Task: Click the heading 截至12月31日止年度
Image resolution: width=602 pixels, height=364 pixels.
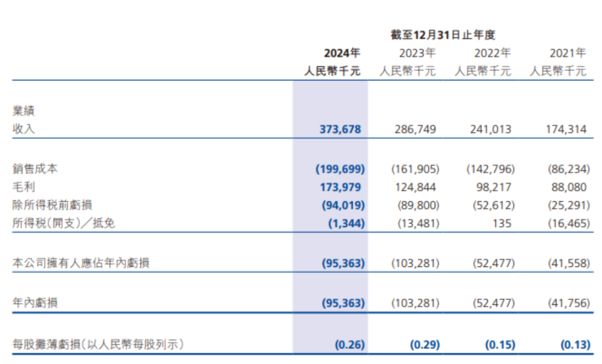Action: (x=443, y=35)
